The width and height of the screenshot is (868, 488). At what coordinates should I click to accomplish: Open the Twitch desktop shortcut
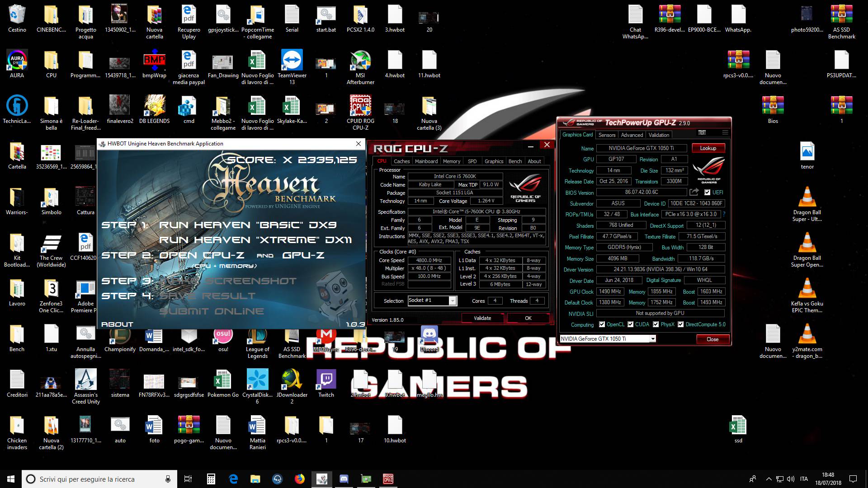click(x=326, y=383)
